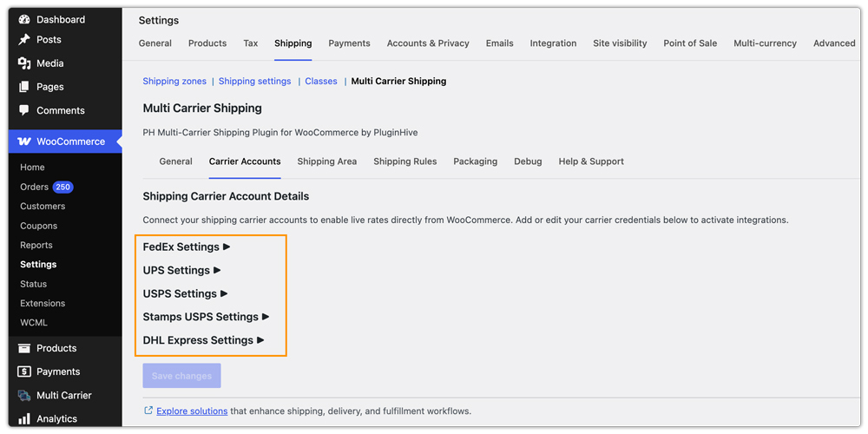The width and height of the screenshot is (868, 434).
Task: Go to the Payments settings tab
Action: coord(349,43)
